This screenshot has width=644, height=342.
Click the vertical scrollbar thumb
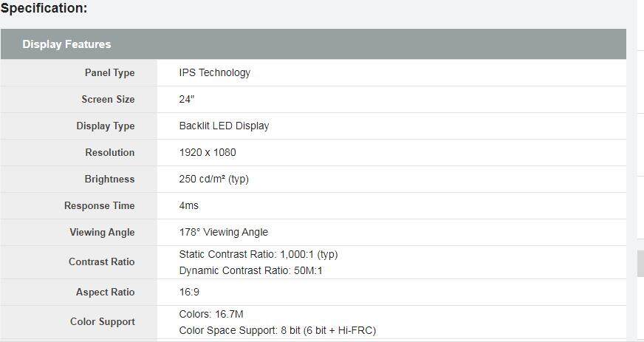click(640, 263)
